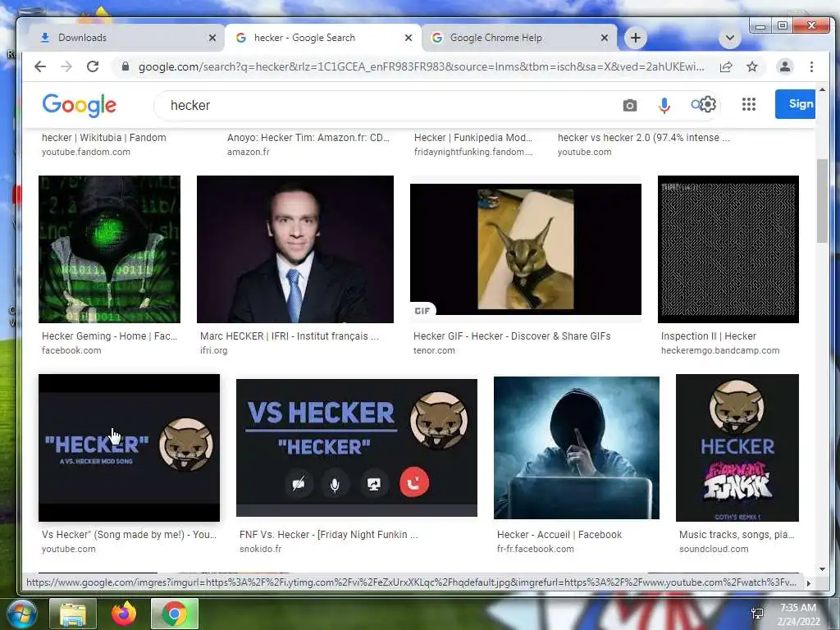Open Hecker - Accueil | Facebook link
Screen dimensions: 840x630
559,535
